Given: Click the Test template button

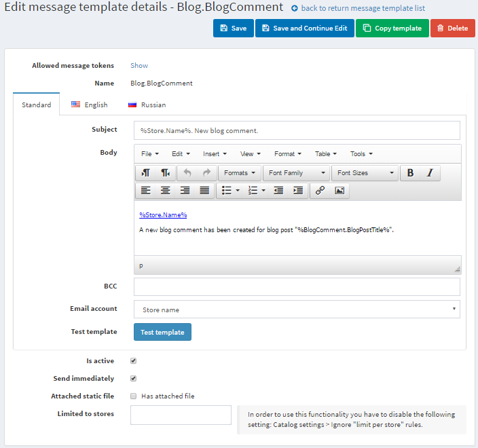Looking at the screenshot, I should tap(162, 332).
